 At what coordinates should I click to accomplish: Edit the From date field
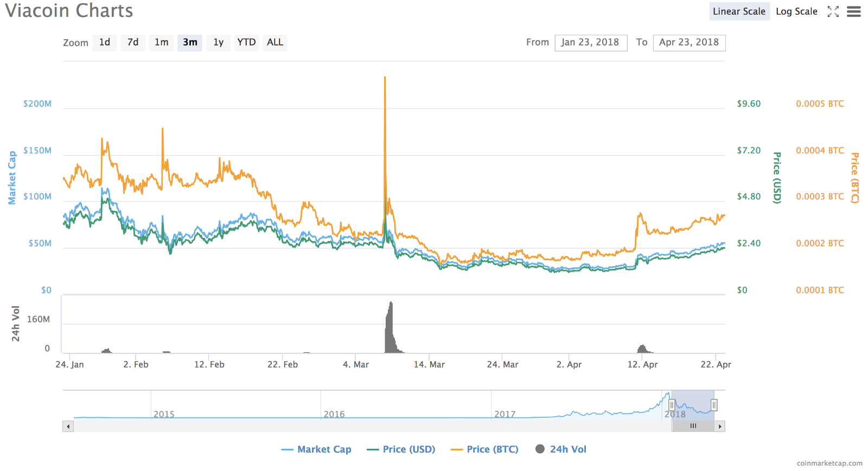tap(591, 42)
